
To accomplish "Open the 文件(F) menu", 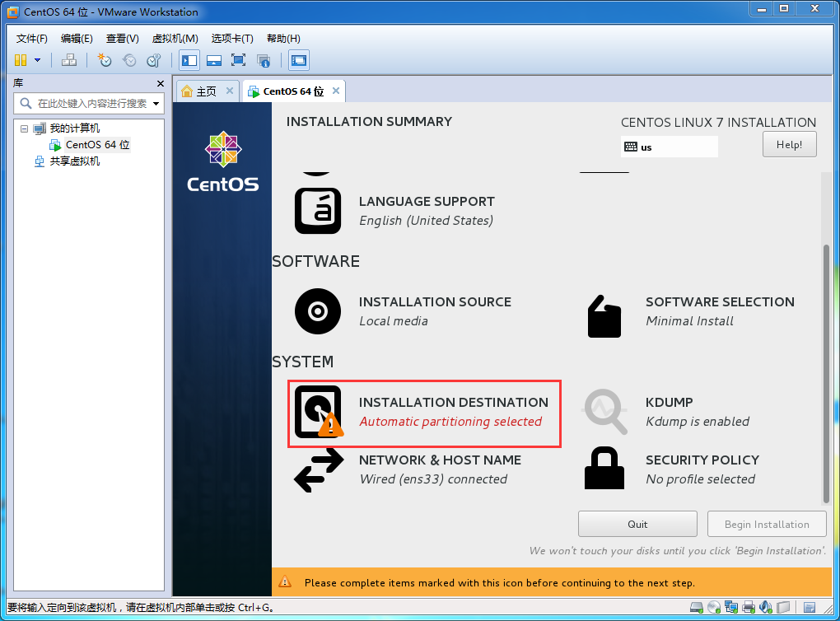I will click(x=31, y=39).
